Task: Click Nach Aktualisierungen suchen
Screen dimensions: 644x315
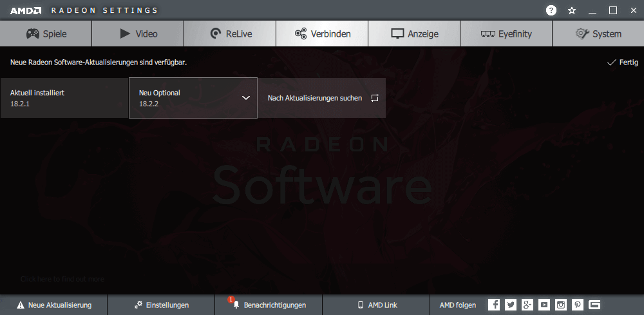Action: click(322, 98)
